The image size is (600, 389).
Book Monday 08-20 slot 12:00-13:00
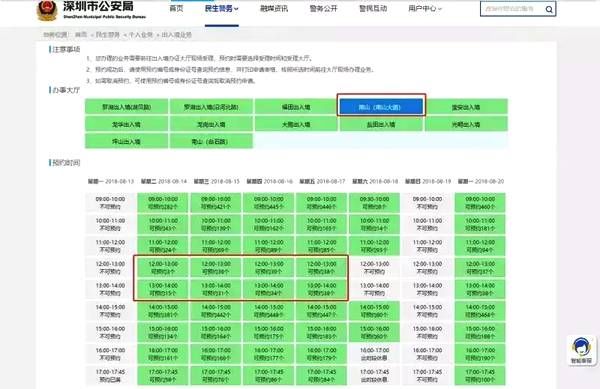pos(480,267)
